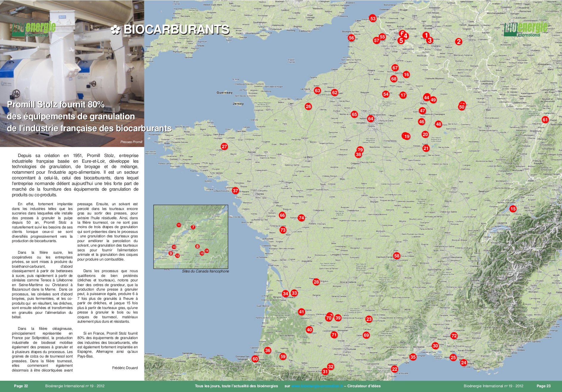Select map marker 59 near Pau
Image resolution: width=562 pixels, height=392 pixels.
tap(283, 356)
